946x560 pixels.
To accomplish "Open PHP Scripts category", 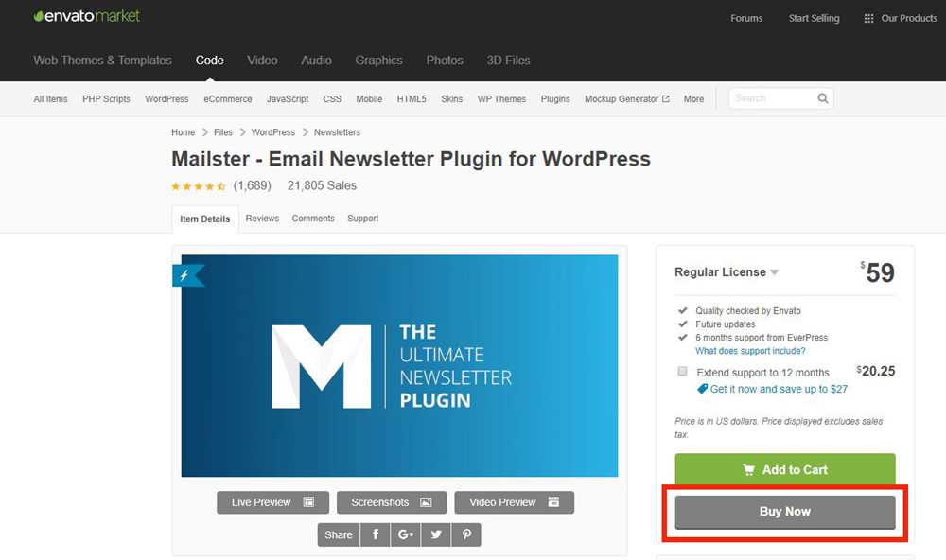I will click(x=106, y=99).
